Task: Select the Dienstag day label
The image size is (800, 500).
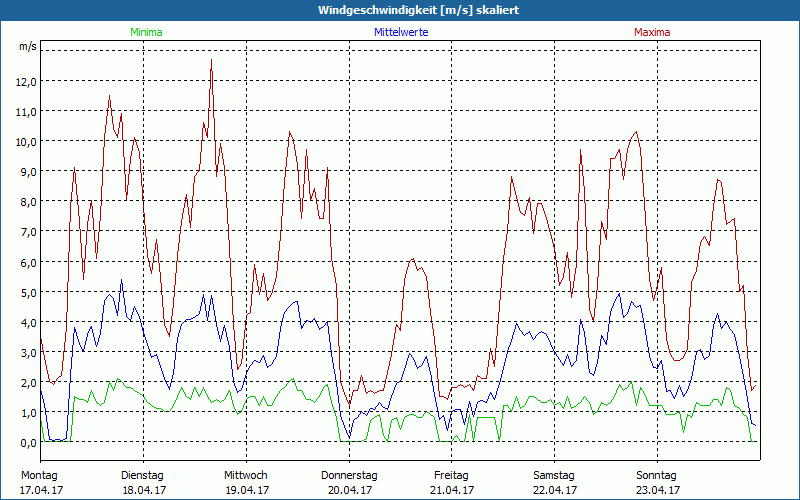Action: point(142,475)
